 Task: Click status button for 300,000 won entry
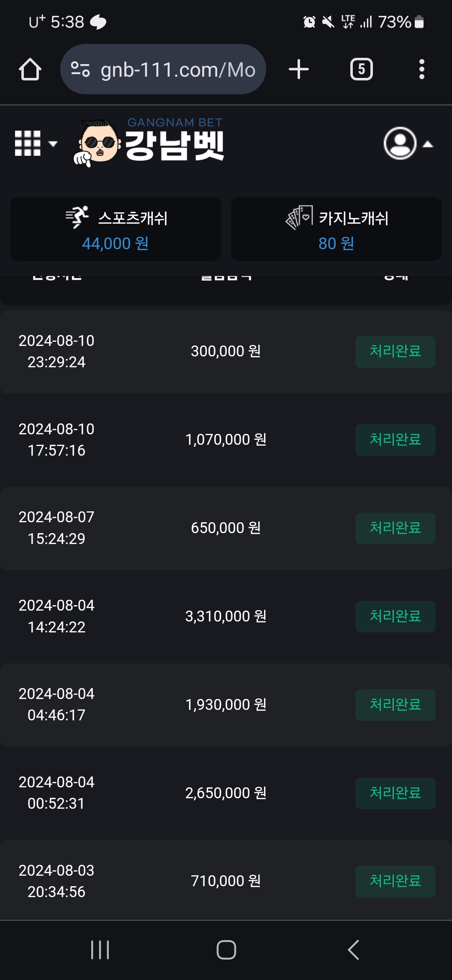coord(395,352)
